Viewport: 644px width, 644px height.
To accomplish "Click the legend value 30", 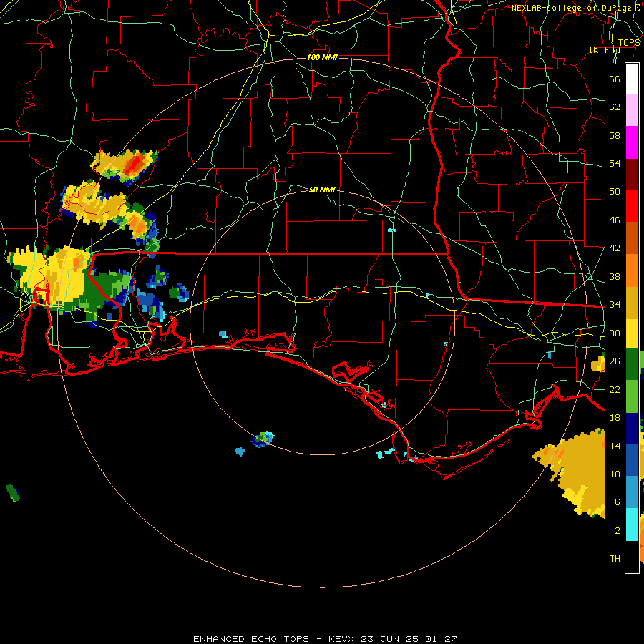I will [615, 333].
